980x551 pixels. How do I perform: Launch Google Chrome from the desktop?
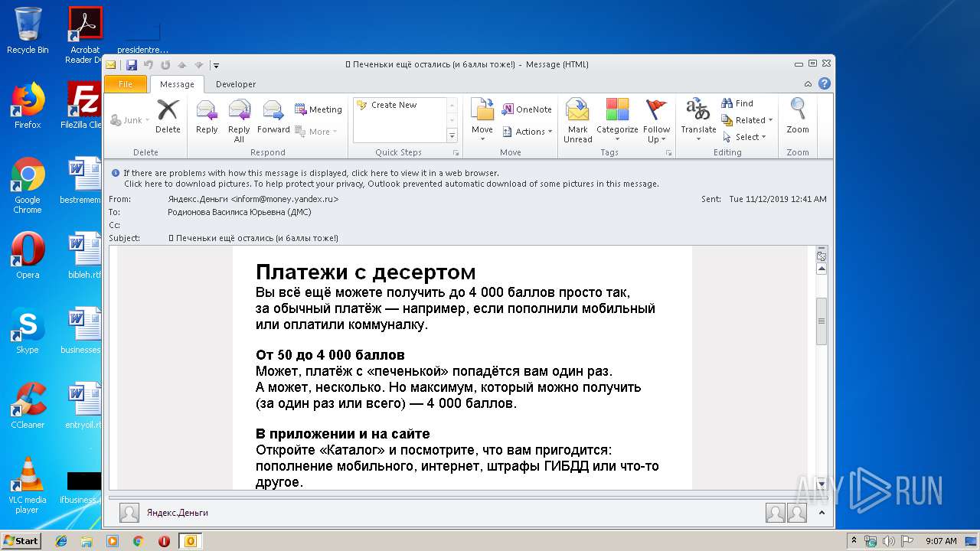[x=28, y=185]
